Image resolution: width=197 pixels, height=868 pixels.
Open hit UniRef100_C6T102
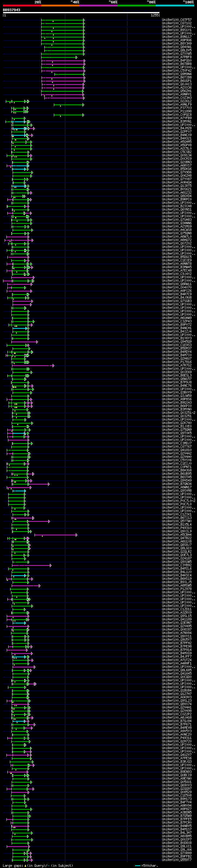coord(177,23)
